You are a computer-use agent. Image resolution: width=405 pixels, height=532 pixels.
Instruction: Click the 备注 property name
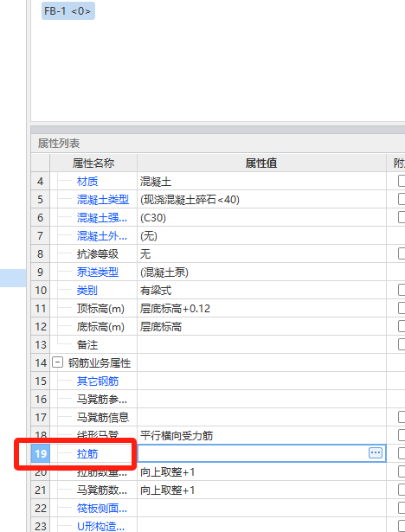(x=87, y=344)
